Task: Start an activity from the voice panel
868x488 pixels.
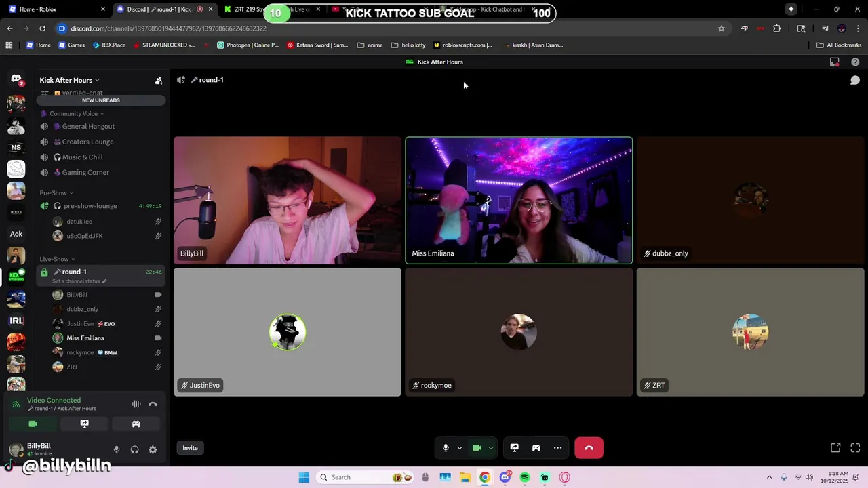Action: click(136, 424)
